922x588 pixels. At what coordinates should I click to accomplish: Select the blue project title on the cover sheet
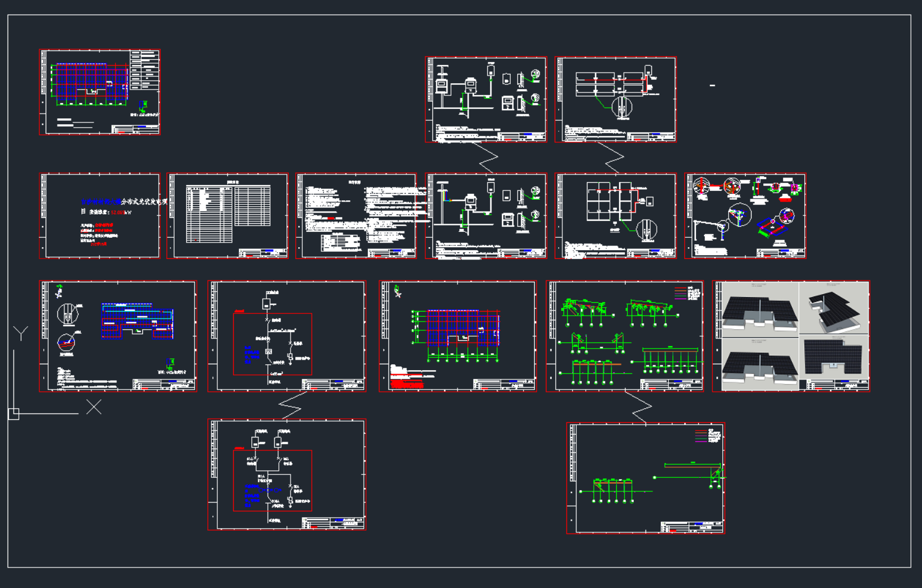pos(101,201)
